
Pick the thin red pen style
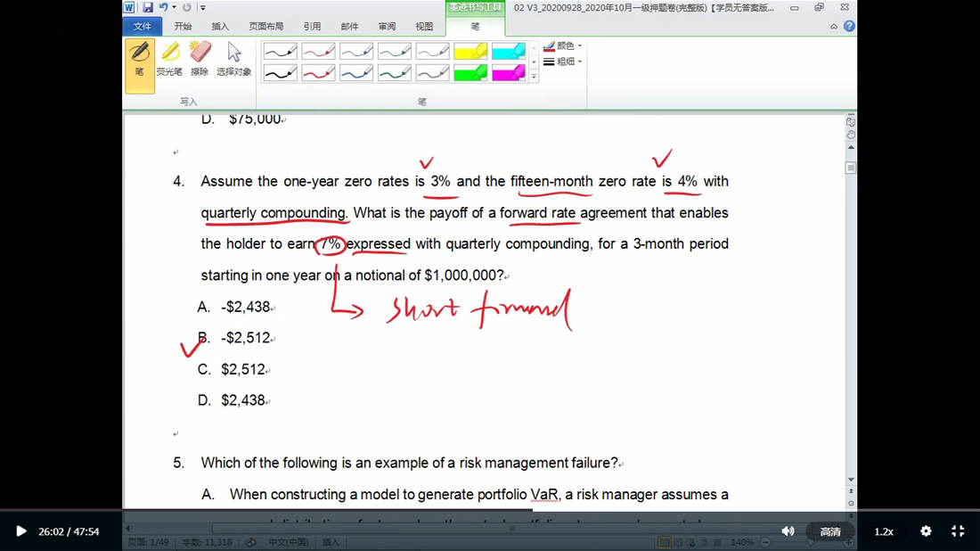[x=318, y=52]
